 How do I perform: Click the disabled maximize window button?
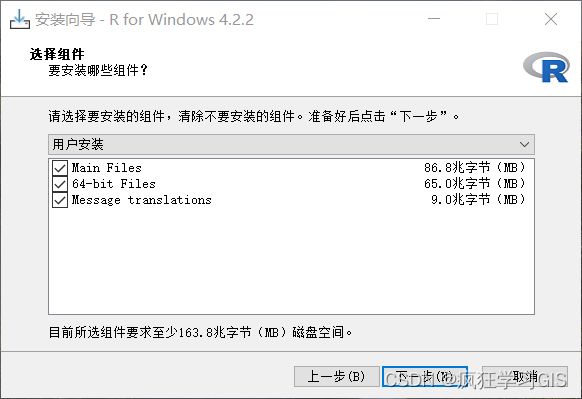click(x=492, y=19)
